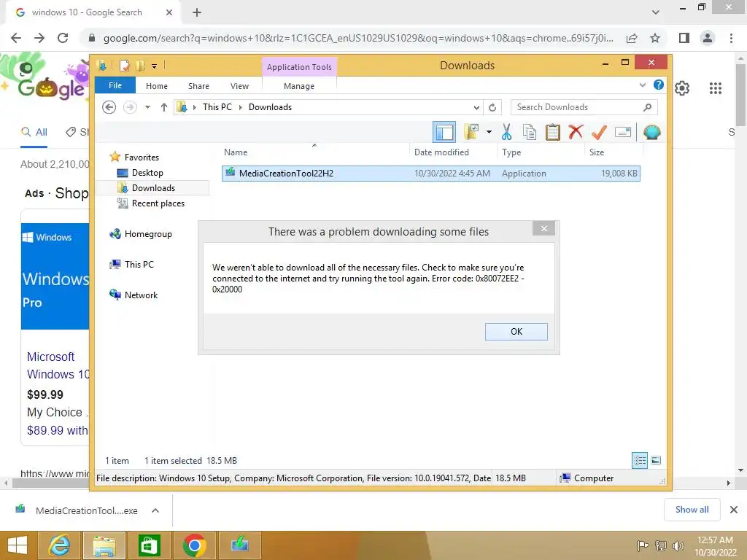Go back in Explorer navigation
The width and height of the screenshot is (747, 560).
[x=109, y=107]
